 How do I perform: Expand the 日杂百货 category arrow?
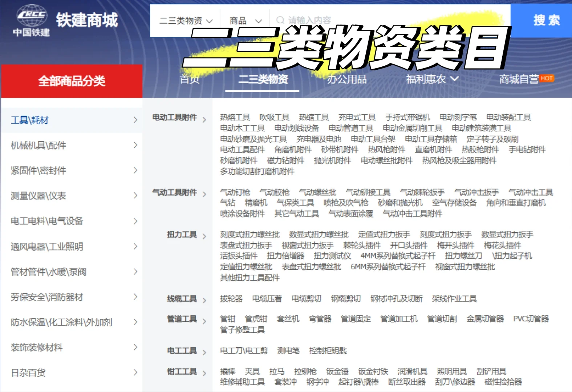tap(135, 372)
